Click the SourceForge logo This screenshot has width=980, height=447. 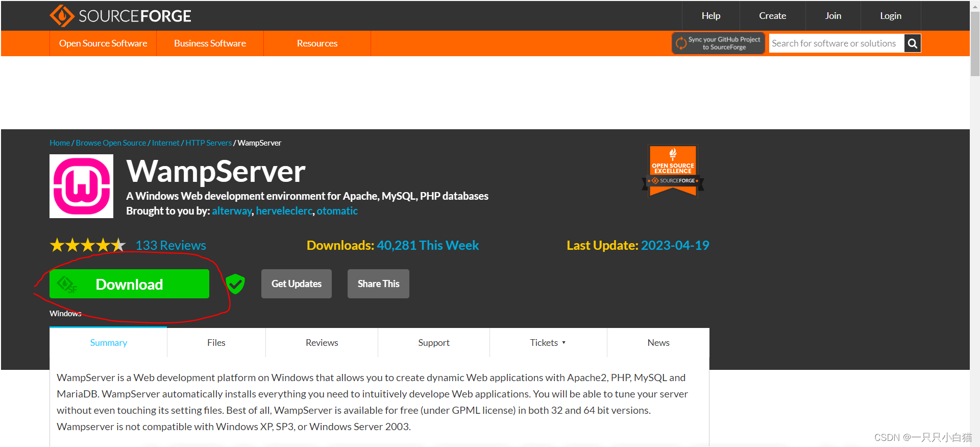(120, 16)
